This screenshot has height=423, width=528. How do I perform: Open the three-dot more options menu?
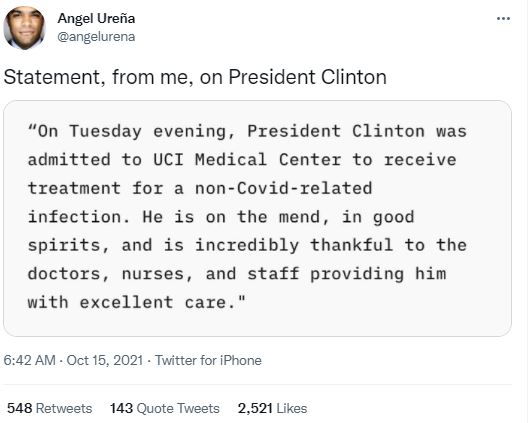[x=503, y=19]
